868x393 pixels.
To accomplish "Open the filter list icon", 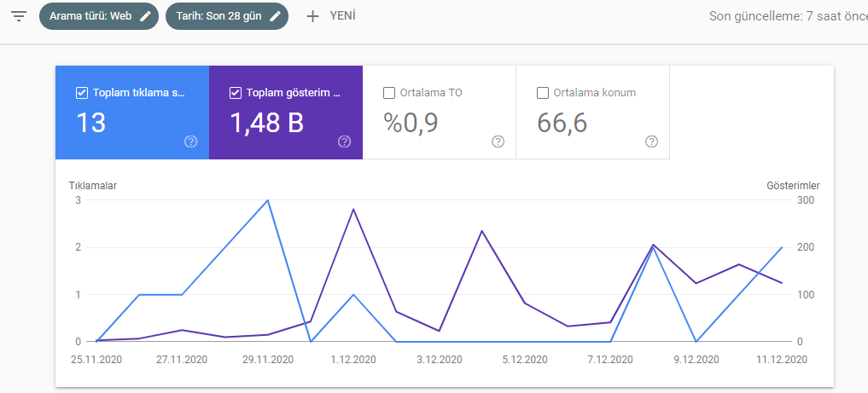I will click(19, 16).
